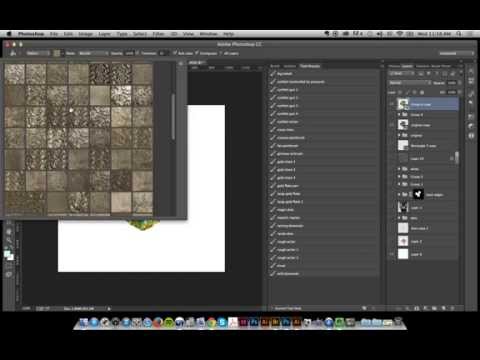Open the layer Opacity slider arrow
Screen dimensions: 480x360
(x=459, y=83)
